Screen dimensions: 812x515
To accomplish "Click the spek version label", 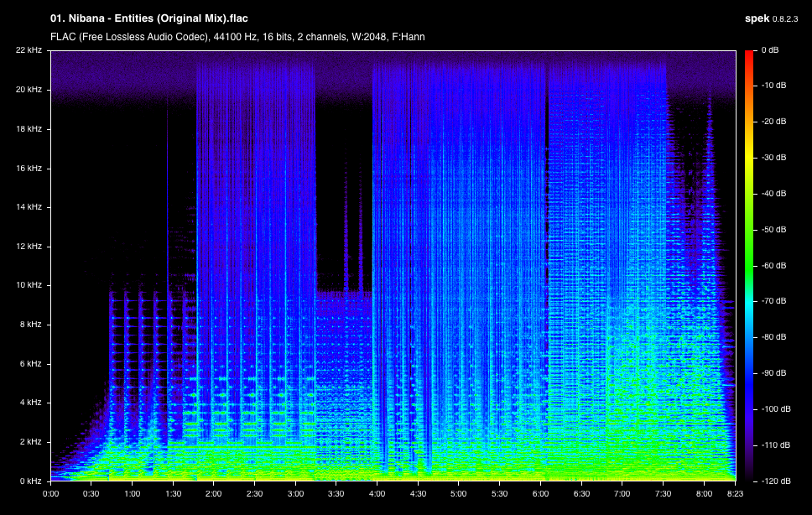I will click(x=771, y=18).
